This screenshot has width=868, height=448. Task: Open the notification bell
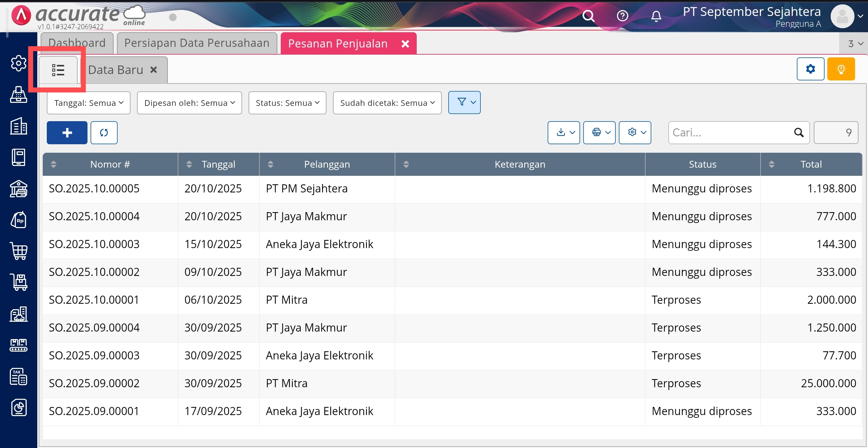pos(656,16)
